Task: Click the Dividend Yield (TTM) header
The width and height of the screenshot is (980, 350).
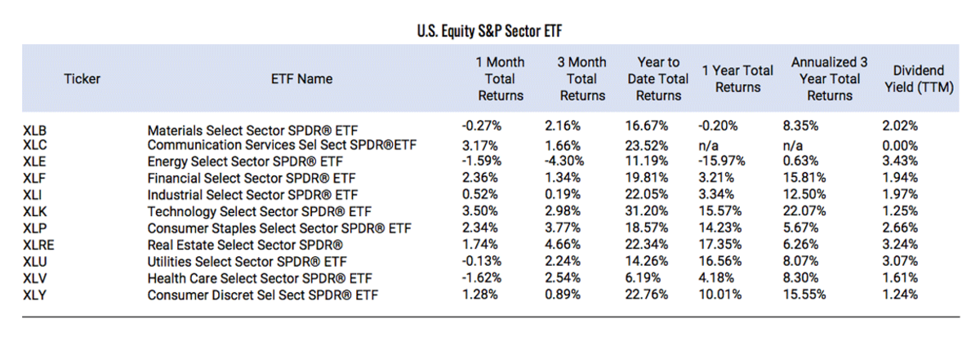Action: pos(919,79)
